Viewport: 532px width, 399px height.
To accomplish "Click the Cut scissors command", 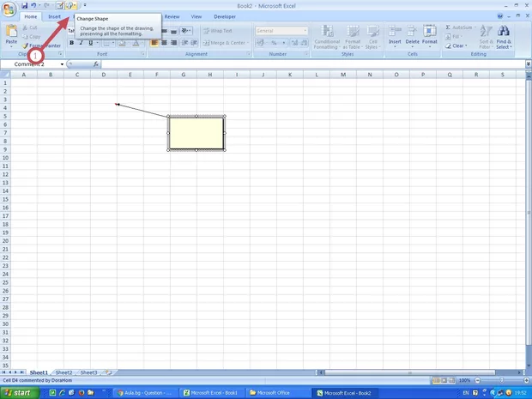I will (x=30, y=27).
